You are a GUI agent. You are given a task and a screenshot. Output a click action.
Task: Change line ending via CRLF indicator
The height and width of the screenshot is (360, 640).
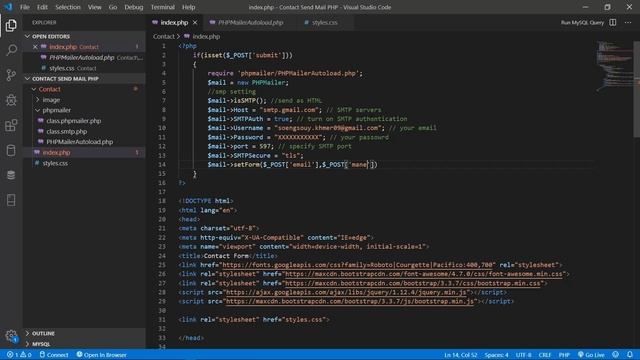(544, 355)
